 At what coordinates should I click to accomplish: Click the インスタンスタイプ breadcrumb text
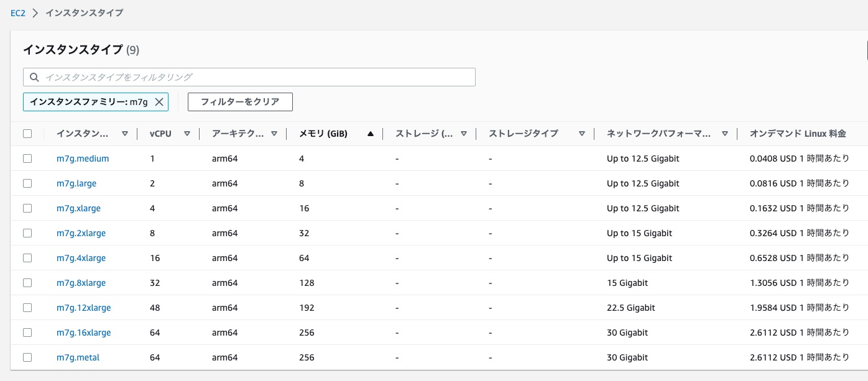click(84, 12)
